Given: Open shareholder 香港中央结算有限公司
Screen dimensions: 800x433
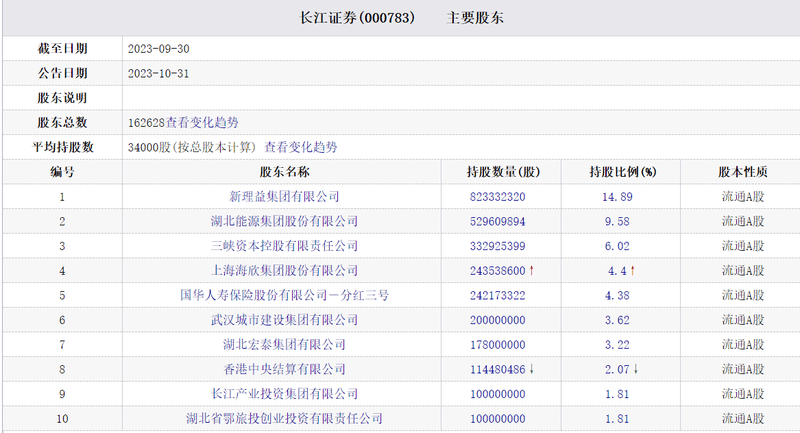Looking at the screenshot, I should coord(284,369).
